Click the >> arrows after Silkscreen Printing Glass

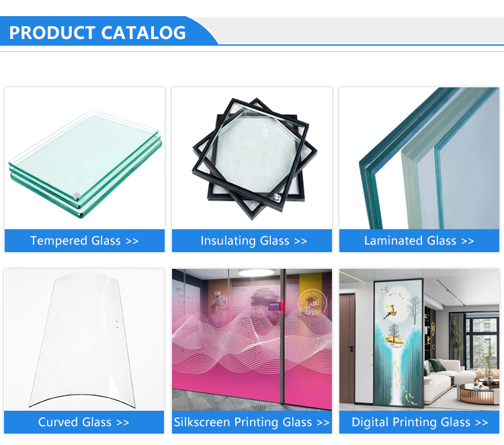tap(323, 423)
